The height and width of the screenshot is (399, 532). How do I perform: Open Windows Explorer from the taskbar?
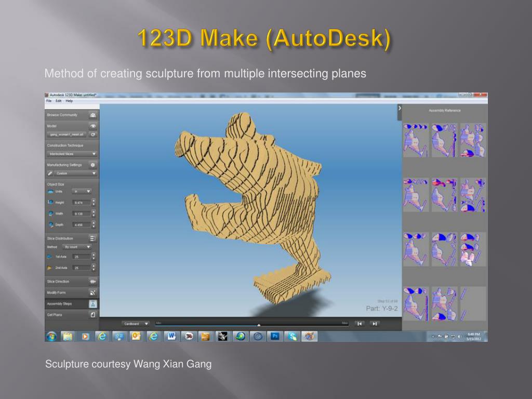pyautogui.click(x=68, y=336)
